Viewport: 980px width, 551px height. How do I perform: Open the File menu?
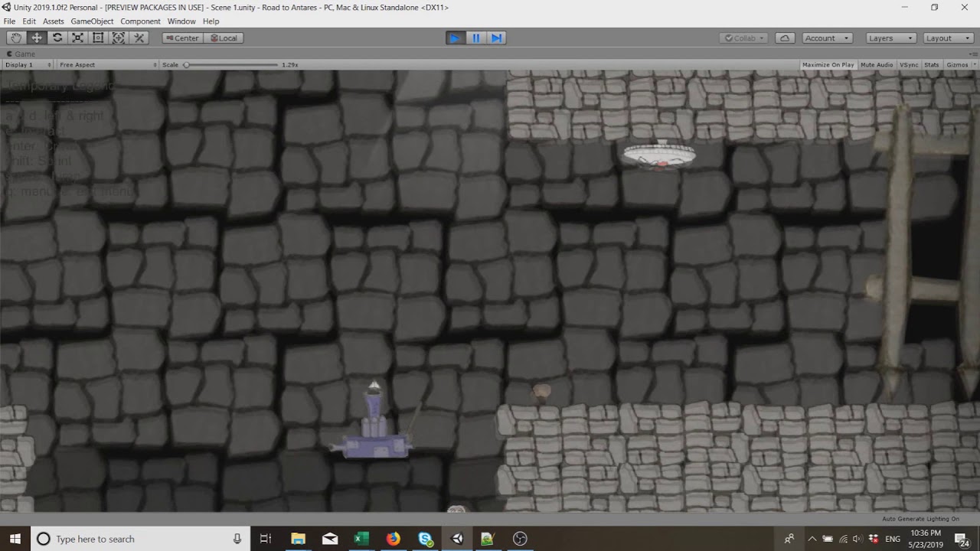coord(9,21)
